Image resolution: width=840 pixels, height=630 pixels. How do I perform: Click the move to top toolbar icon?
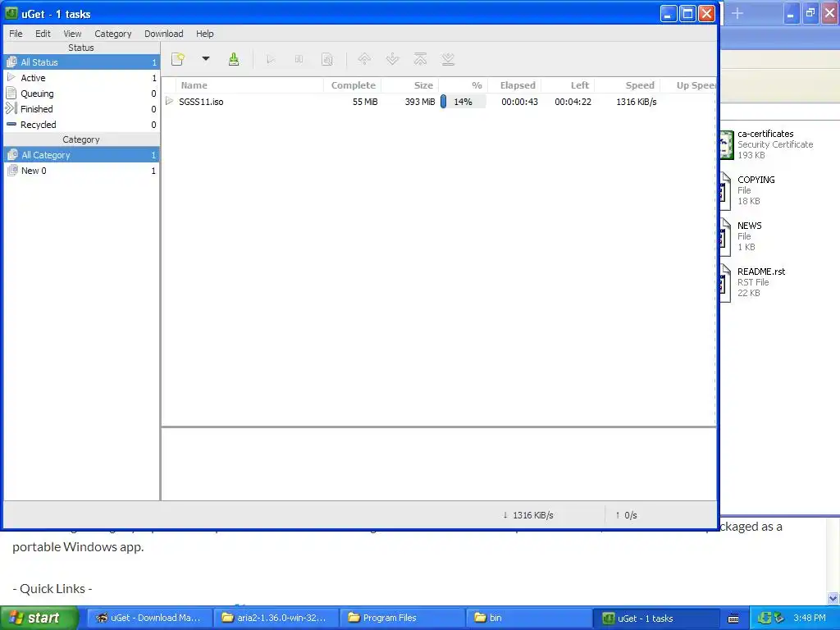click(420, 59)
